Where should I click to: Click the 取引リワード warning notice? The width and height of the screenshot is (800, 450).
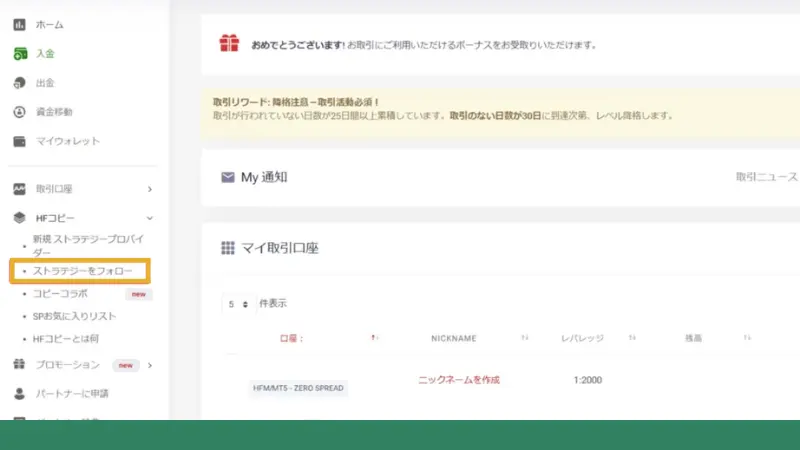point(500,112)
